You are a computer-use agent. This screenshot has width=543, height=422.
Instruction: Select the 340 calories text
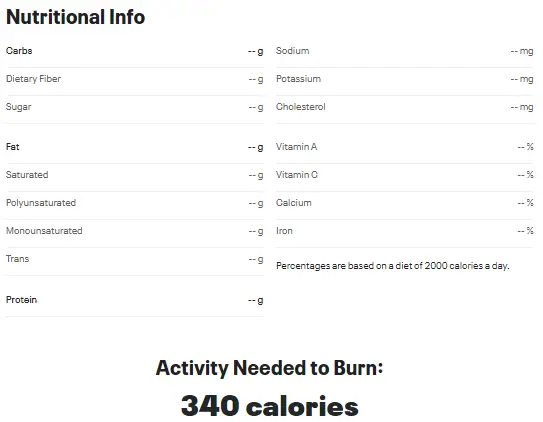coord(270,406)
